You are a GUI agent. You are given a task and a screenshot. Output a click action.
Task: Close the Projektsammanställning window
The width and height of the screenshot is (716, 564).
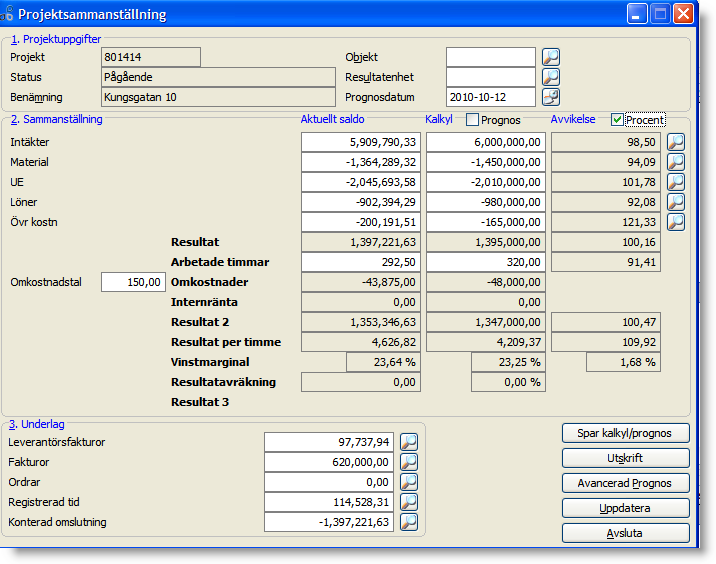coord(683,14)
